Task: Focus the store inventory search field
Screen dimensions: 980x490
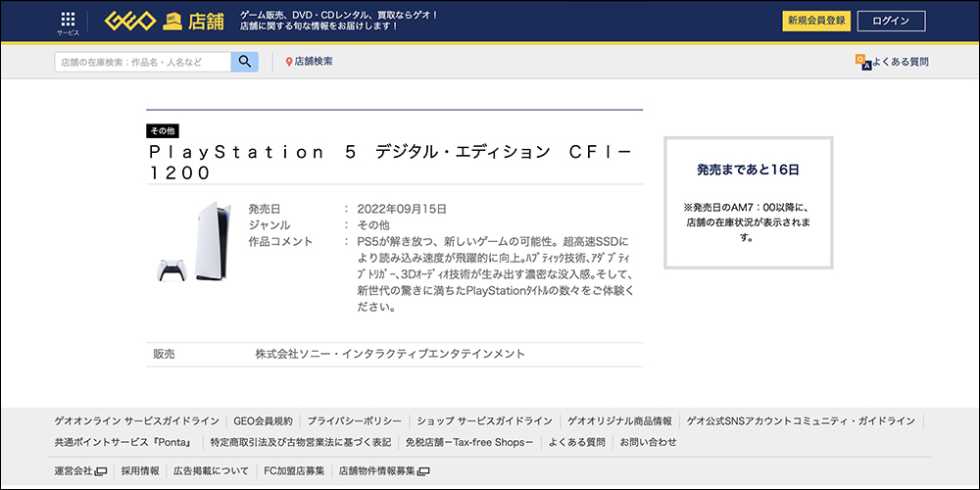Action: [143, 62]
